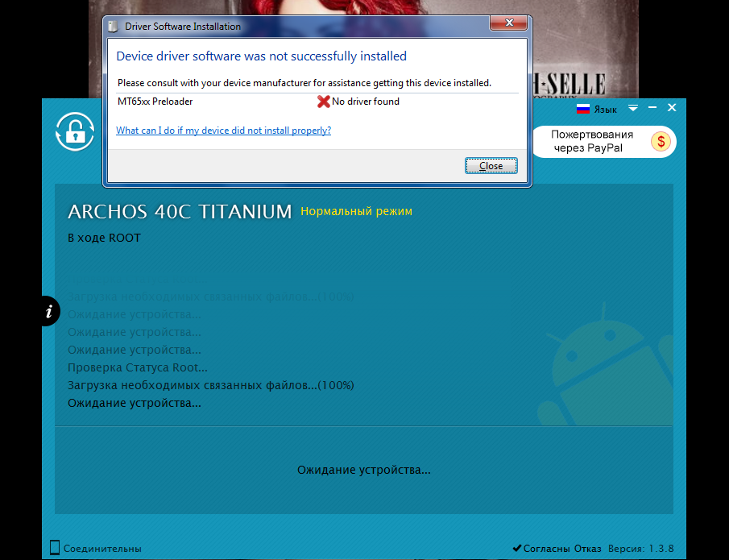Click the black info circle icon
The width and height of the screenshot is (729, 560).
[50, 310]
